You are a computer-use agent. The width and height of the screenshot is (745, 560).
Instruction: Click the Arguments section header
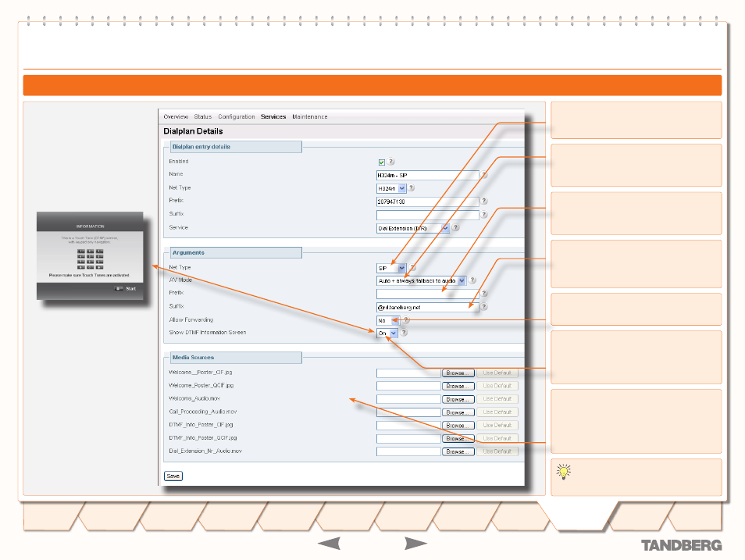(x=235, y=253)
